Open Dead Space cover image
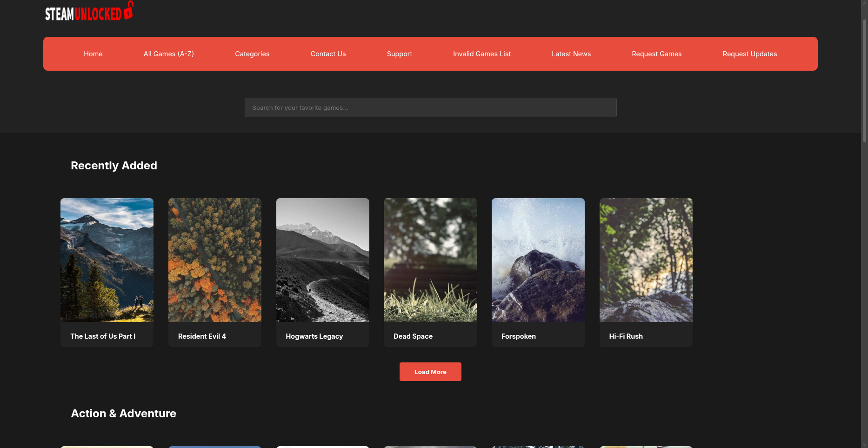 click(430, 260)
